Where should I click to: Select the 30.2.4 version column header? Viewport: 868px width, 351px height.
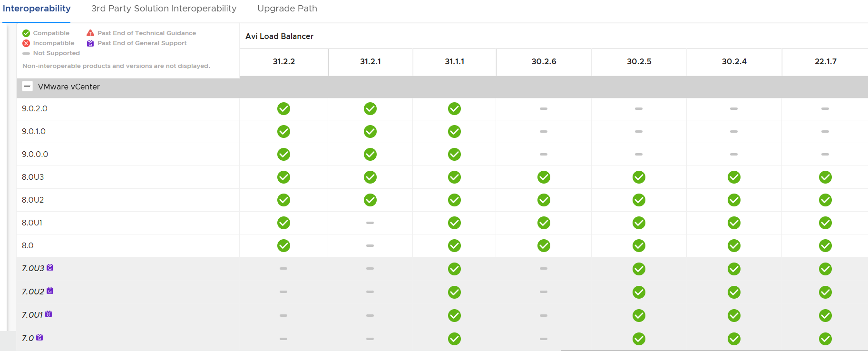(734, 62)
